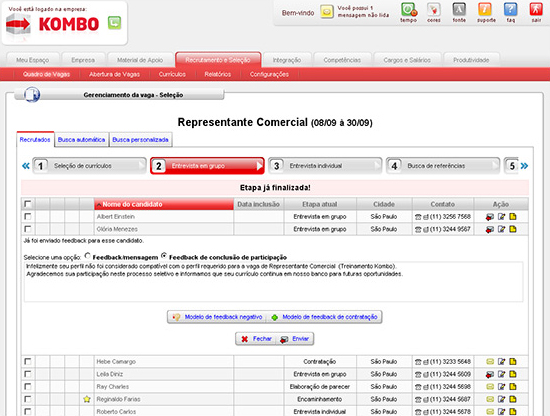The image size is (550, 416).
Task: Open the Cargos e Salários main tab
Action: (407, 60)
